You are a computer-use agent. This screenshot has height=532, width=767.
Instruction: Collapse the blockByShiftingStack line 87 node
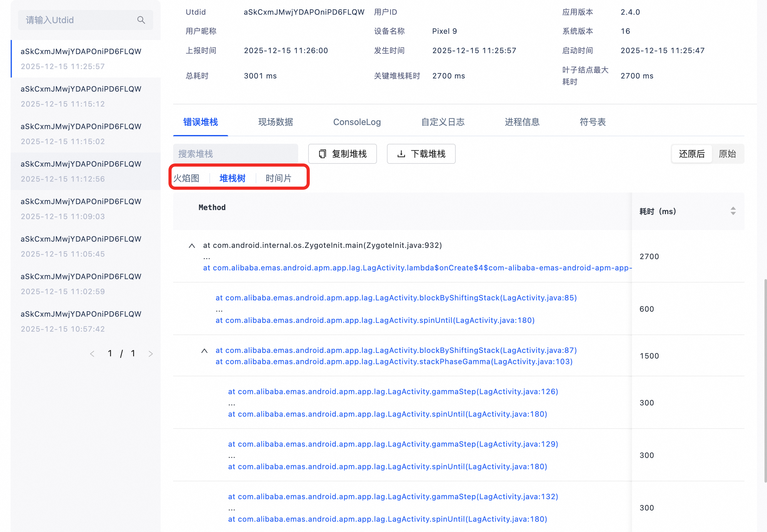click(x=204, y=351)
